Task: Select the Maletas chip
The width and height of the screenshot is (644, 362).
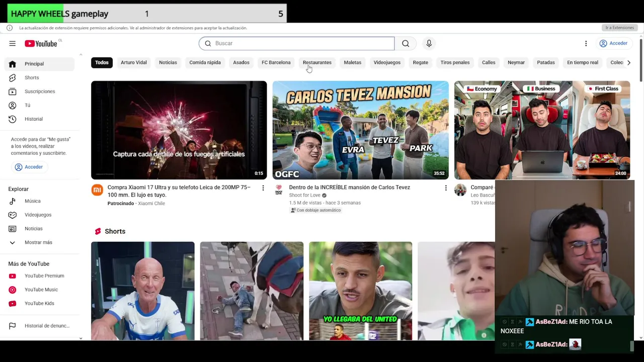Action: [x=352, y=62]
